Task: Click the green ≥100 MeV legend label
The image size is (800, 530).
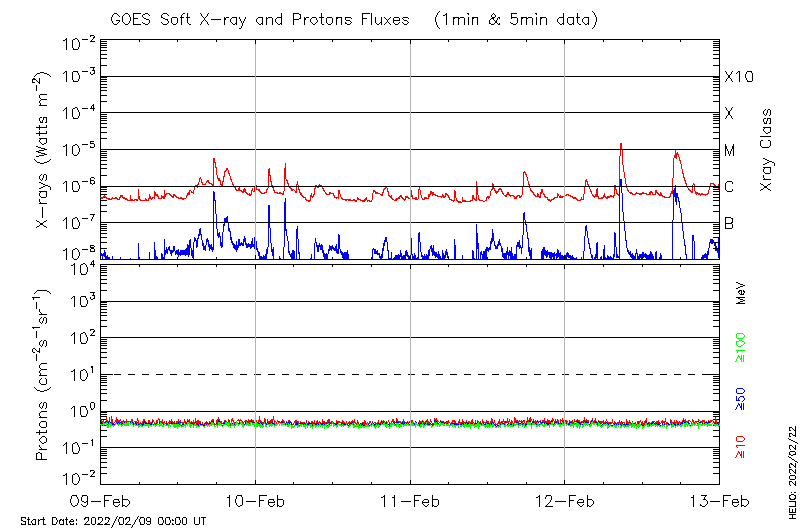Action: pos(741,349)
